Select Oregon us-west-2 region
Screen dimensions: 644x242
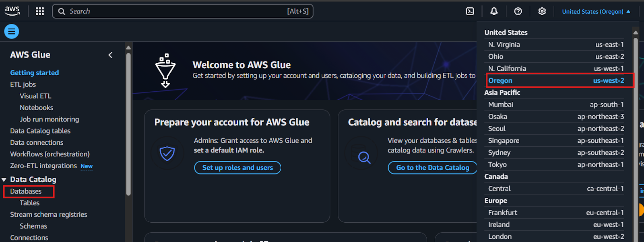(x=556, y=80)
